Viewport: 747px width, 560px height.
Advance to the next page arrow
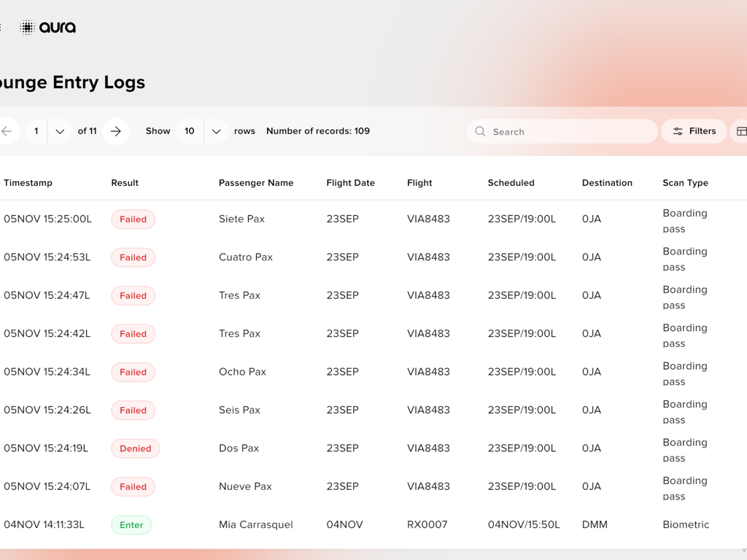(x=115, y=131)
